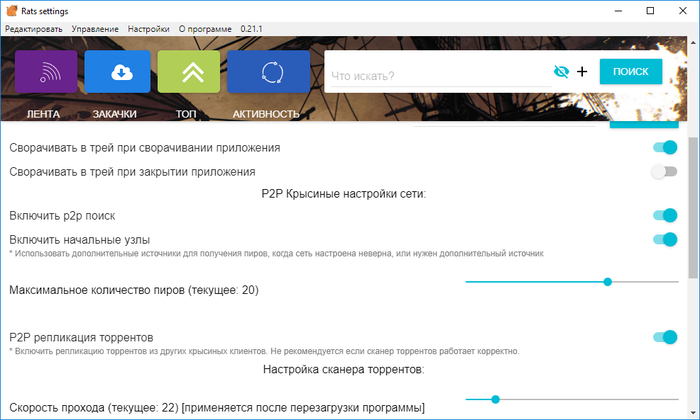Disable minimize to tray on minimizing

pyautogui.click(x=664, y=147)
